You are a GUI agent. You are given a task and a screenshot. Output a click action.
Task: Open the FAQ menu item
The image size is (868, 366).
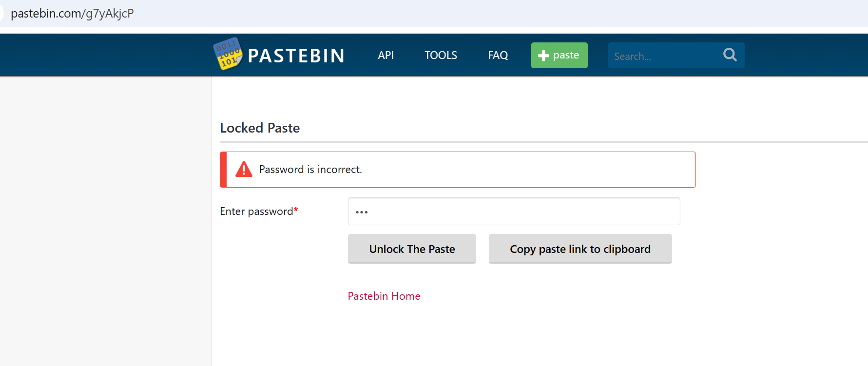coord(498,55)
